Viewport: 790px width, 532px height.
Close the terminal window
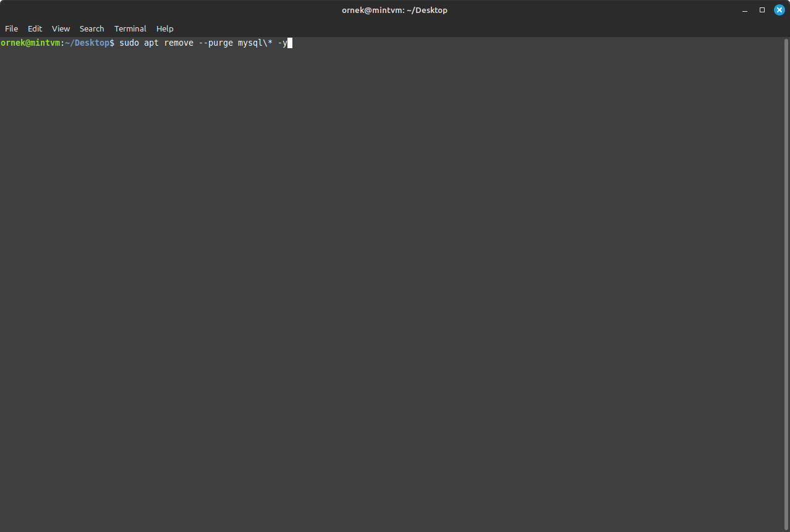point(779,10)
